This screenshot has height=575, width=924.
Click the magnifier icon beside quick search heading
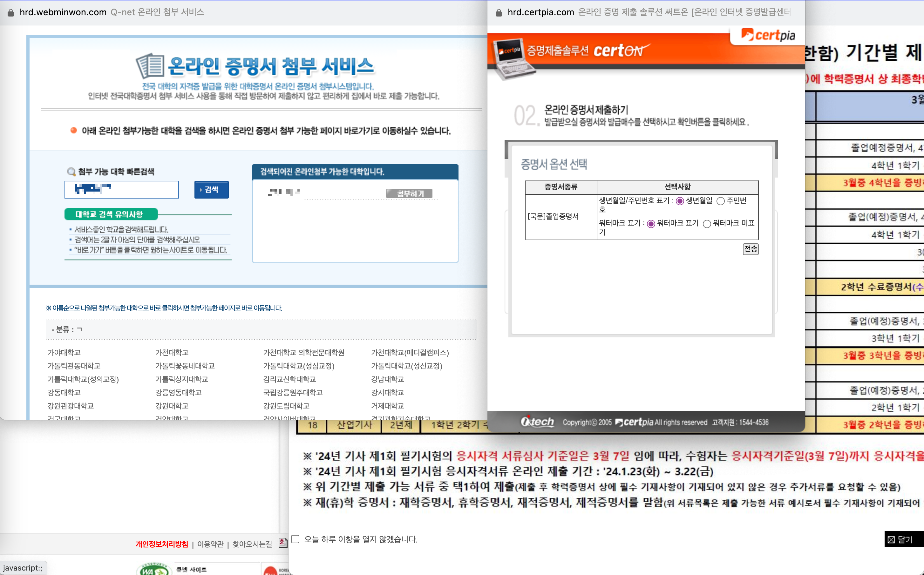click(x=71, y=172)
